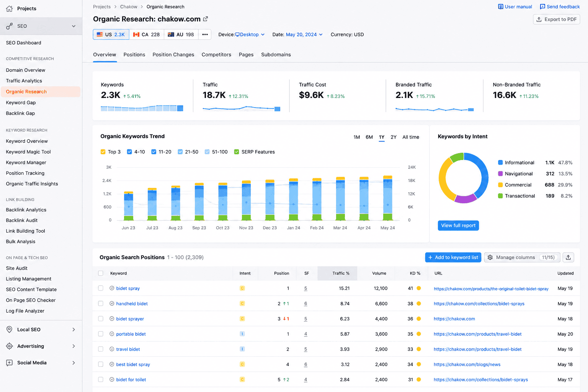The height and width of the screenshot is (392, 588).
Task: Check the select-all box in table header
Action: (101, 273)
